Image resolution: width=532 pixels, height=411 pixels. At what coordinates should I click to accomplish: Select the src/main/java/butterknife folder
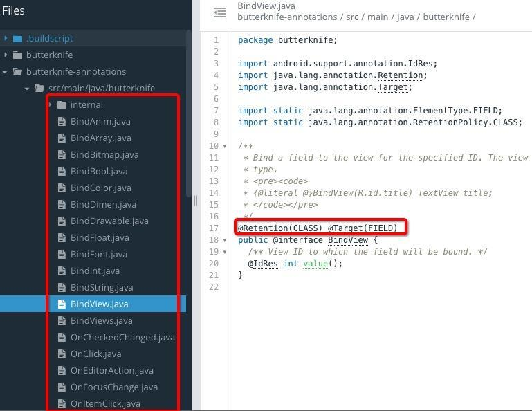pos(102,89)
